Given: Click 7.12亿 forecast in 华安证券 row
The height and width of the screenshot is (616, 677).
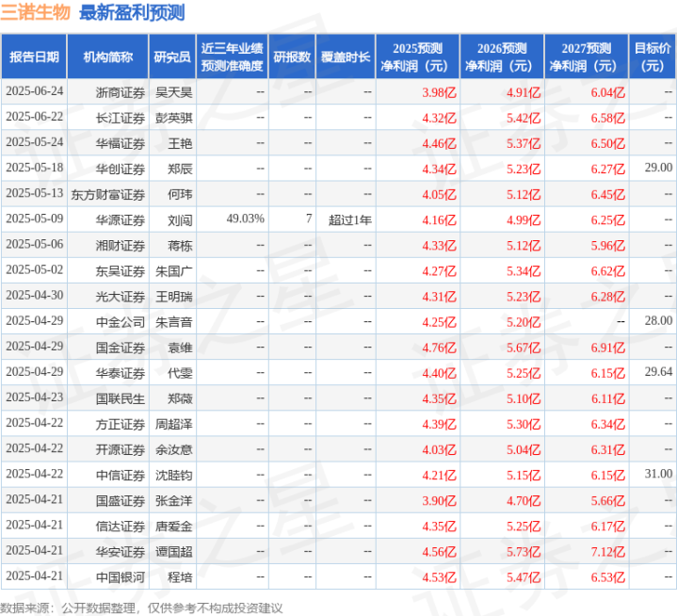Looking at the screenshot, I should tap(608, 552).
